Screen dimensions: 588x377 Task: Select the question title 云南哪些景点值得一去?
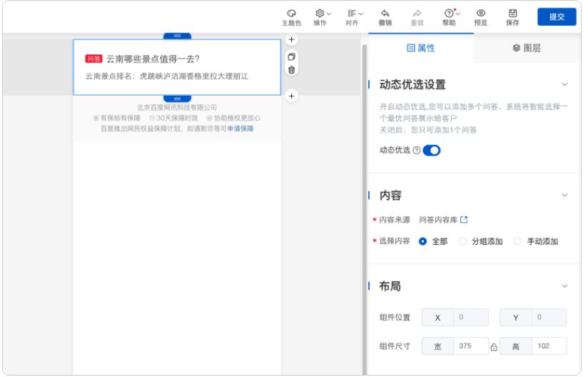153,59
